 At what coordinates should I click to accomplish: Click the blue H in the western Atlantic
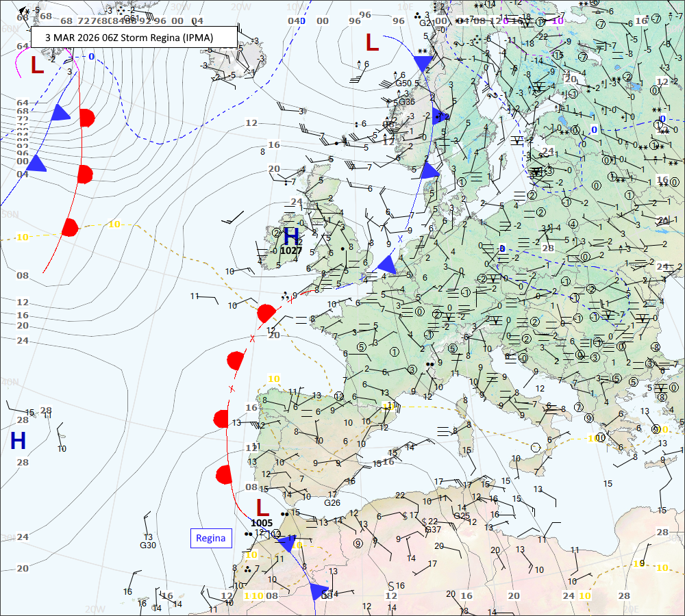[x=18, y=441]
